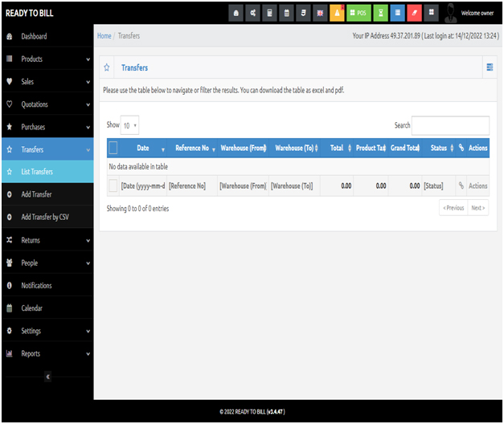Collapse the Transfers sidebar menu
The width and height of the screenshot is (504, 424).
tap(47, 149)
